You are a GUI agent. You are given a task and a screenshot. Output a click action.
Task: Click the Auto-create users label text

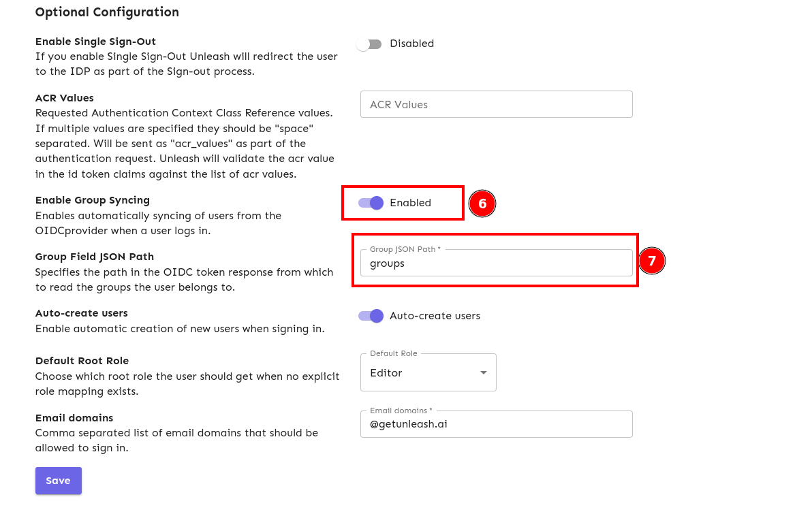point(435,316)
